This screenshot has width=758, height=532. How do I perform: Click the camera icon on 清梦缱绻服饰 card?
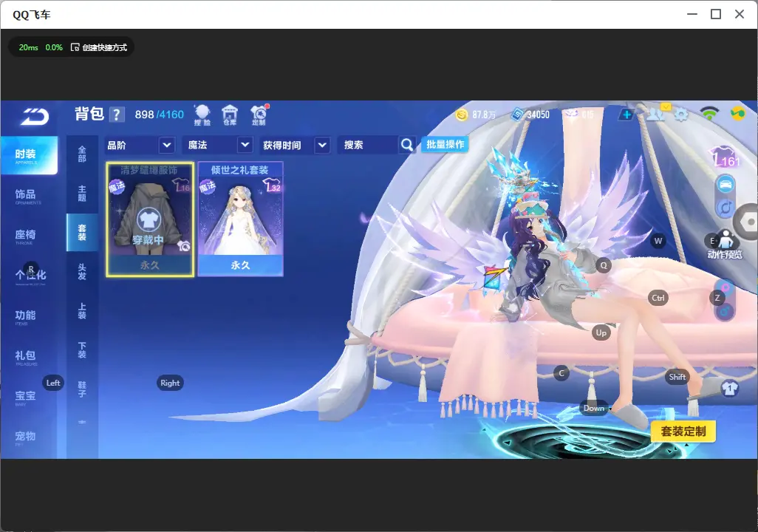184,246
